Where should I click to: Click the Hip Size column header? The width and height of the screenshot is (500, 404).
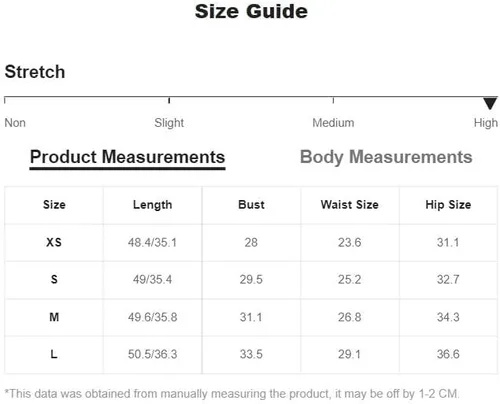pos(448,205)
